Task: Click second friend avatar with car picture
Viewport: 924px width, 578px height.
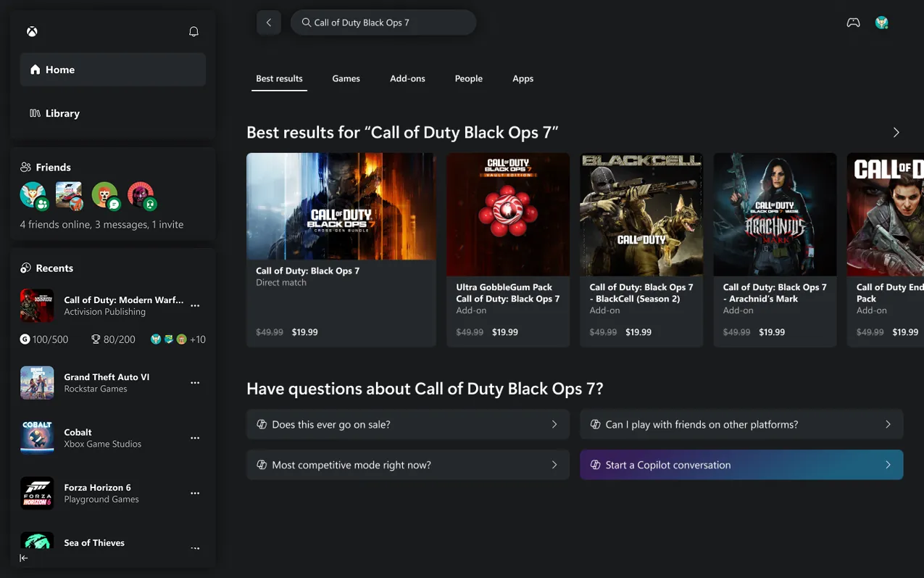Action: tap(70, 195)
